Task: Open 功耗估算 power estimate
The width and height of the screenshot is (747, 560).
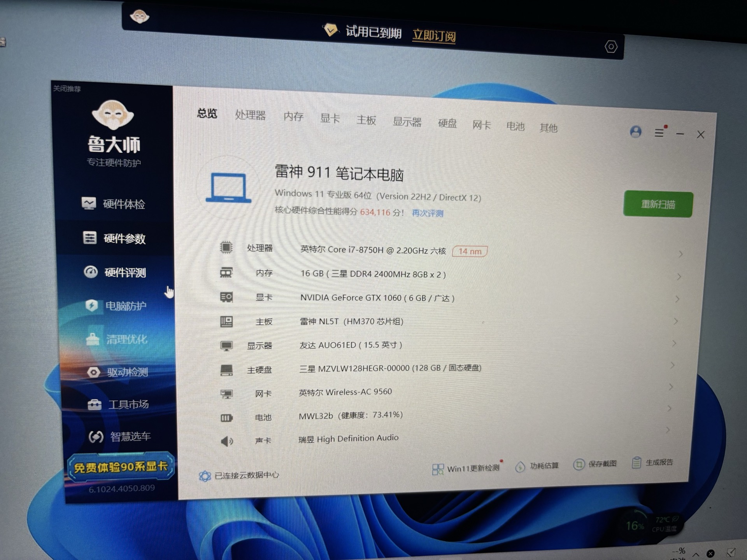Action: [537, 466]
